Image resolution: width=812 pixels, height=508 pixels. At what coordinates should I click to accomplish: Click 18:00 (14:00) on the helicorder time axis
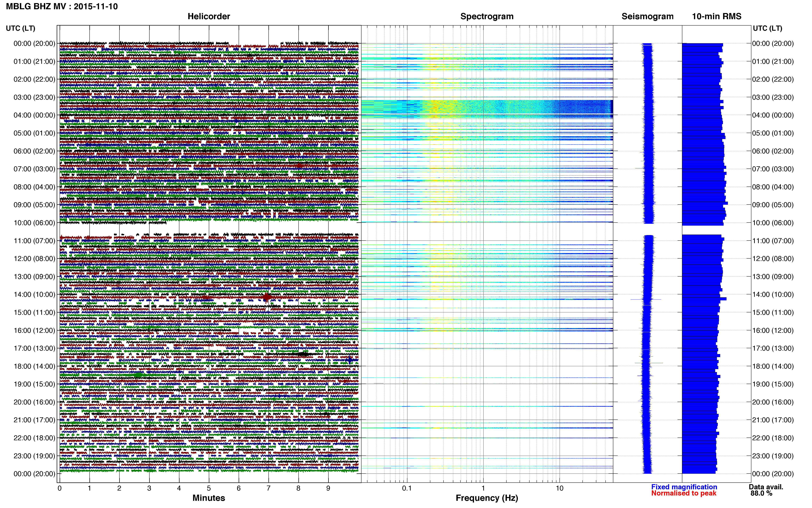(34, 366)
